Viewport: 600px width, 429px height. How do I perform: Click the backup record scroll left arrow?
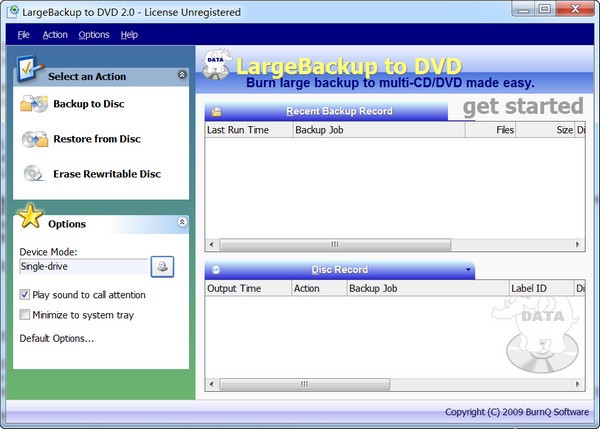212,245
